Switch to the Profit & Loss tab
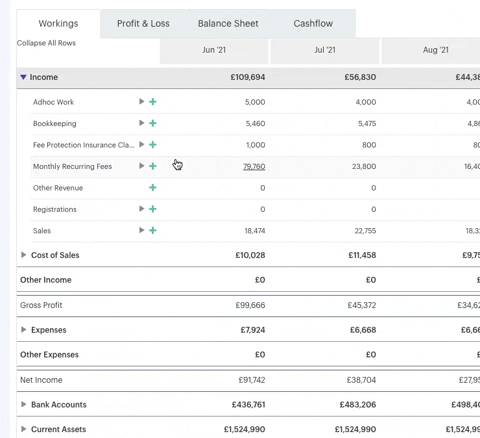Viewport: 480px width, 438px height. point(143,24)
